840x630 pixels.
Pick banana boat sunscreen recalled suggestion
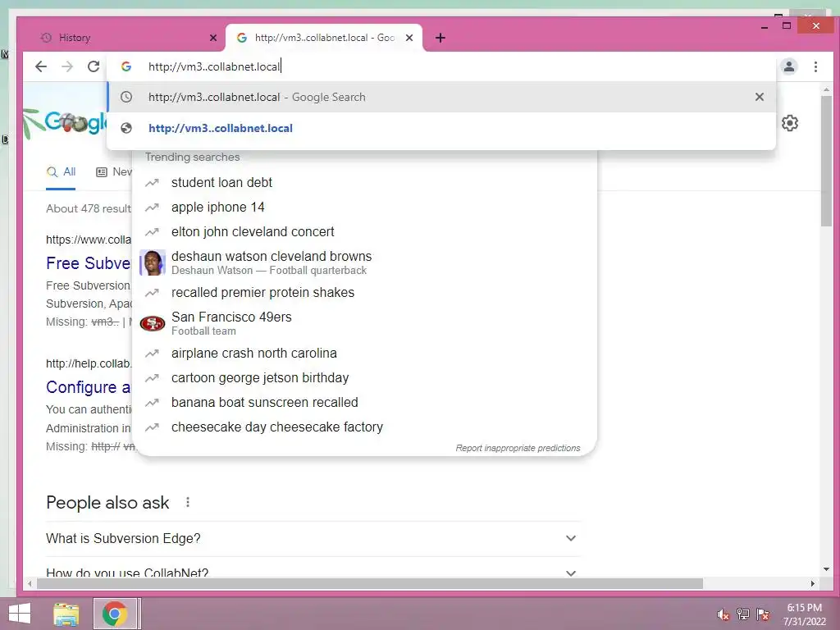(364, 402)
